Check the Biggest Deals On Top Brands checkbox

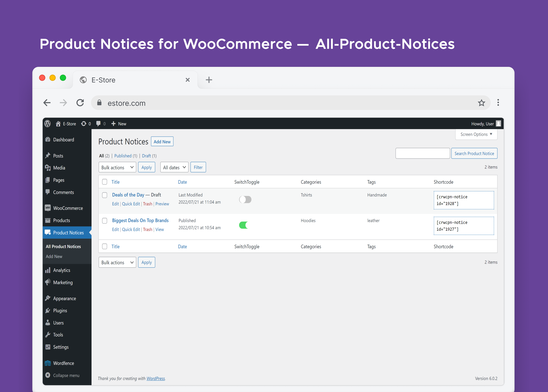pyautogui.click(x=105, y=221)
